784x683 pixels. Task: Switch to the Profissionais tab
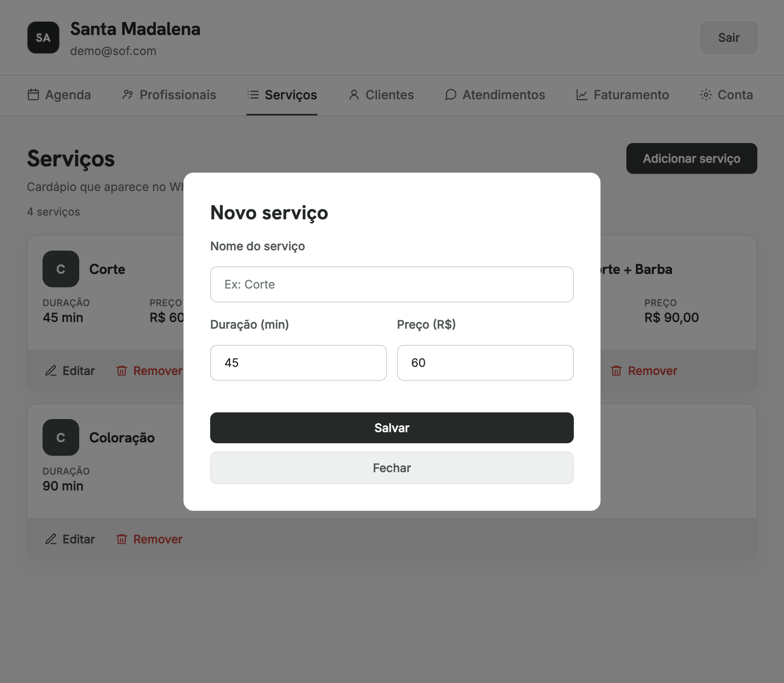click(x=169, y=95)
